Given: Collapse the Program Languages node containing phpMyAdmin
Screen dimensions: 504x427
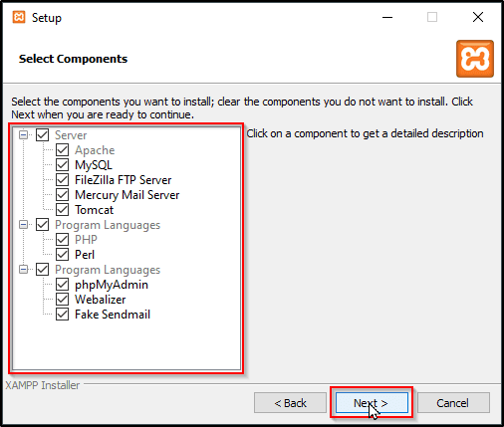Looking at the screenshot, I should pyautogui.click(x=23, y=270).
